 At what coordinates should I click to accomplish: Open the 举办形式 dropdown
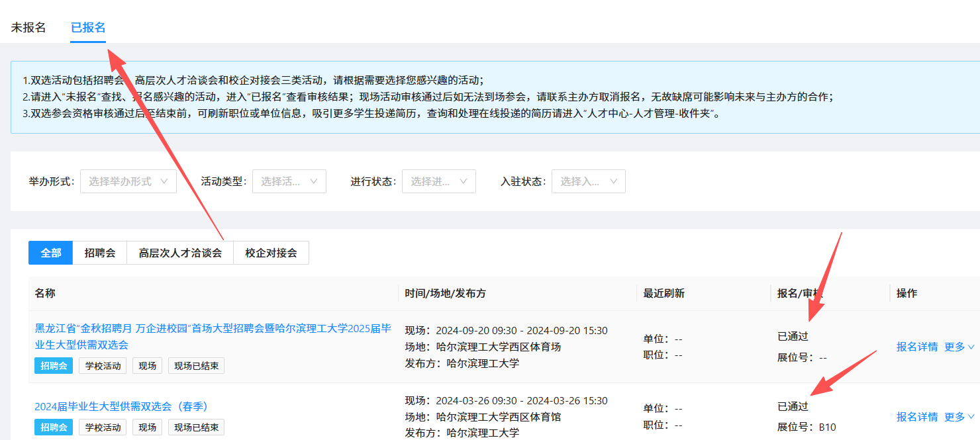(128, 181)
